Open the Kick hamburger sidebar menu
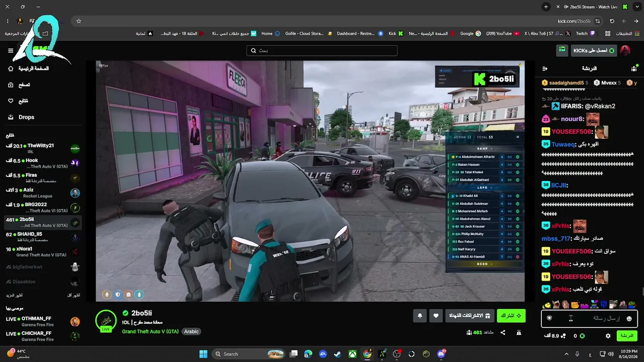This screenshot has width=644, height=362. pos(11,50)
